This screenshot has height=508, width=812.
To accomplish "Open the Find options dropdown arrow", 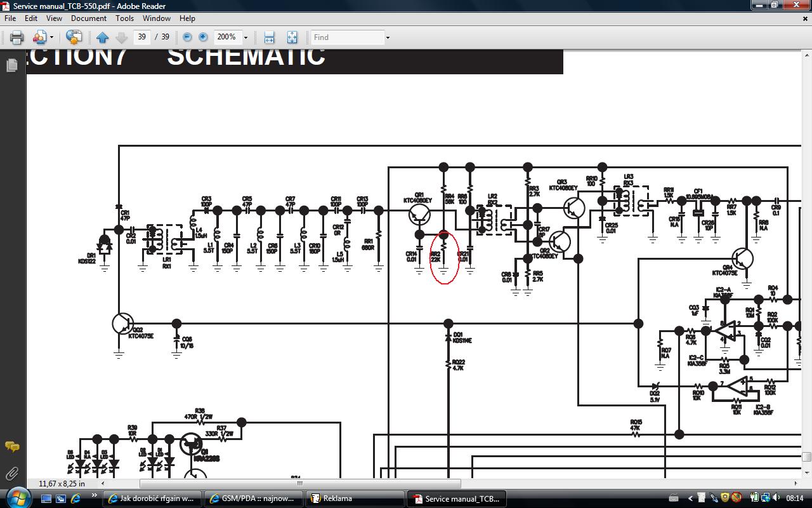I will 388,37.
